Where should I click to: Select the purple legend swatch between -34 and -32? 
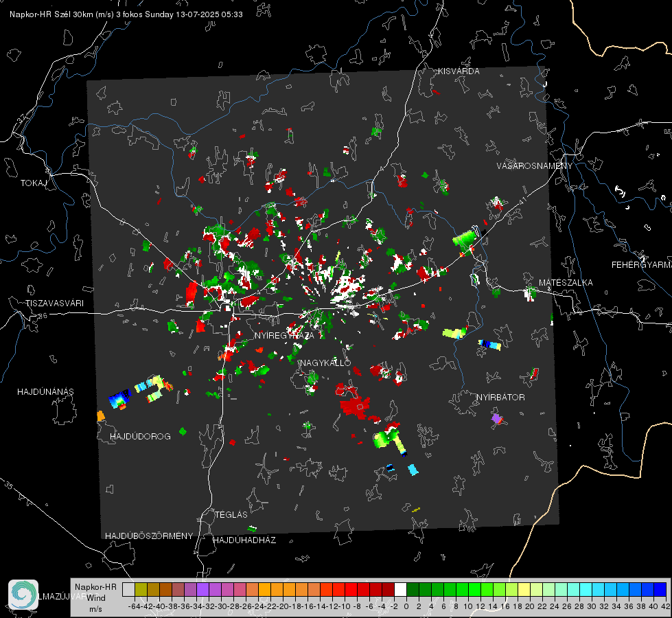(x=202, y=589)
